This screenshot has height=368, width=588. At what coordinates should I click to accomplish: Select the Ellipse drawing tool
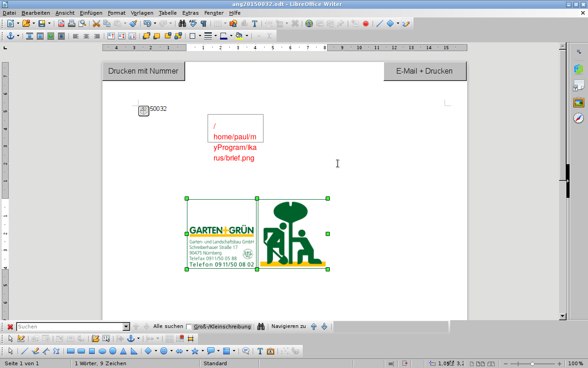click(x=102, y=351)
